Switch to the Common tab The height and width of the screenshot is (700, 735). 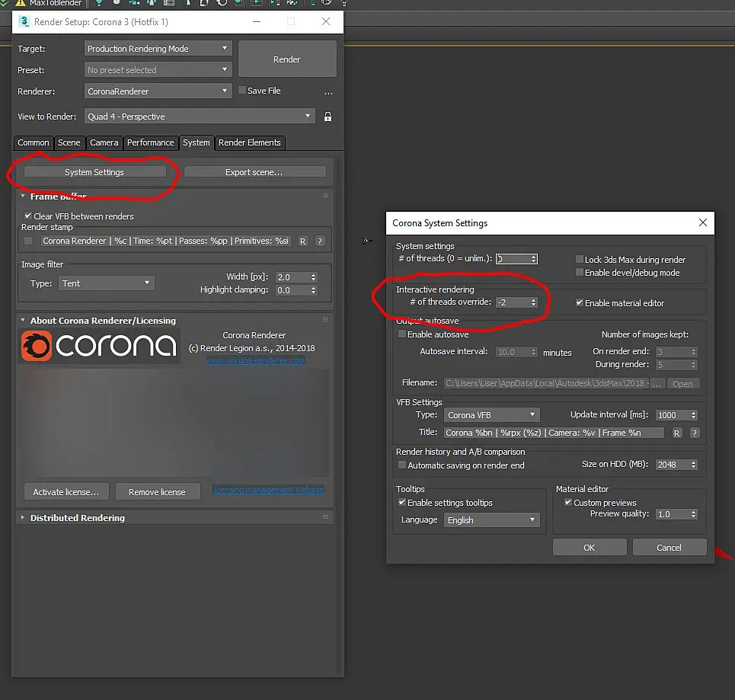point(34,142)
